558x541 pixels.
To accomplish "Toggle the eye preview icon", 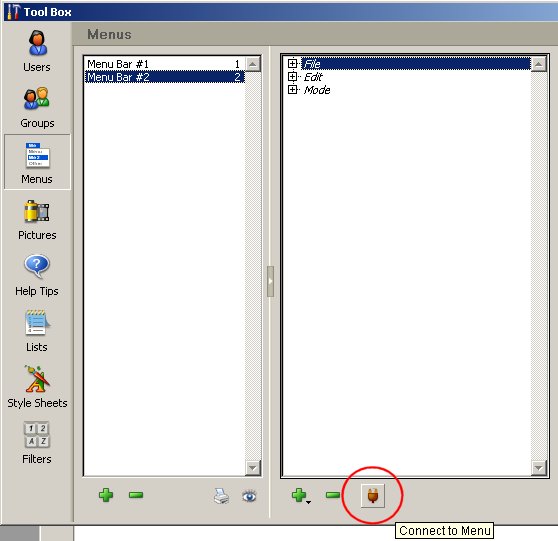I will click(249, 496).
